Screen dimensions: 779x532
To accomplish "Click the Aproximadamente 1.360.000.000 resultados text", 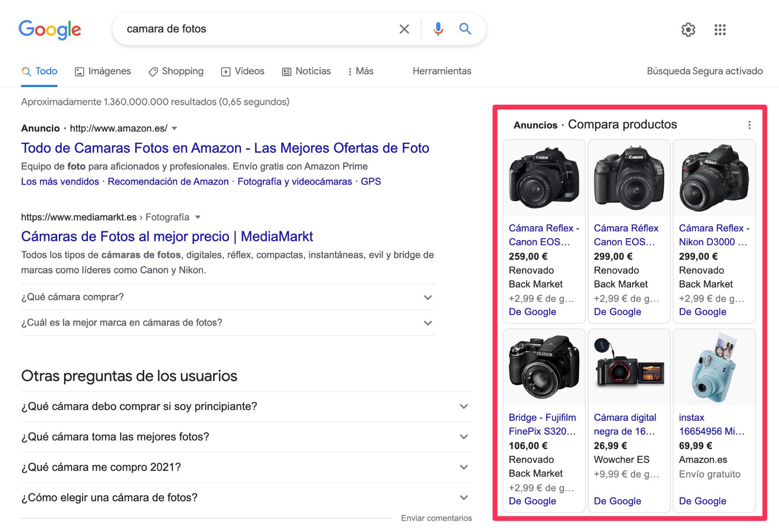I will coord(155,102).
